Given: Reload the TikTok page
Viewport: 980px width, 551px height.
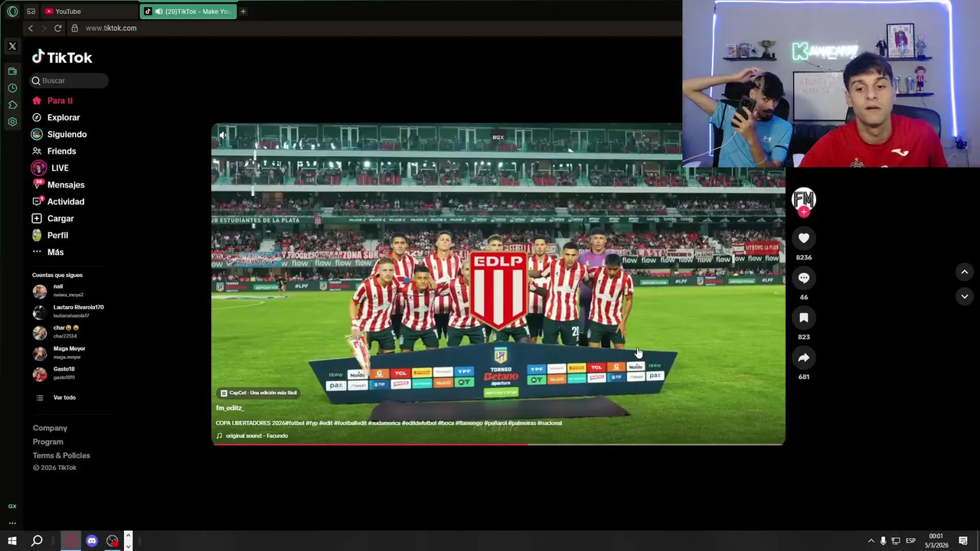Looking at the screenshot, I should pyautogui.click(x=57, y=28).
